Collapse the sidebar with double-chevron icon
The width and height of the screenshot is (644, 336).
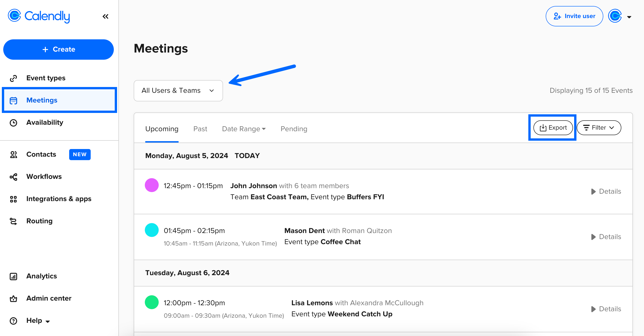(x=105, y=16)
